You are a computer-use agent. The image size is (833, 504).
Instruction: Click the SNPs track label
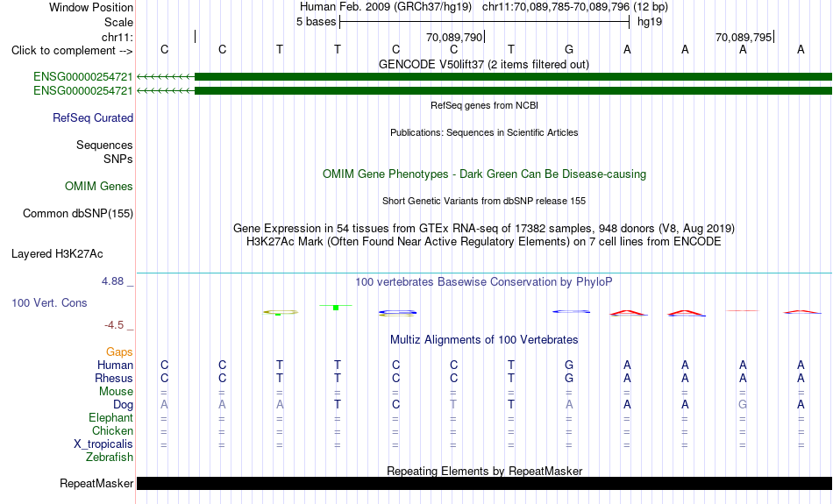point(118,159)
